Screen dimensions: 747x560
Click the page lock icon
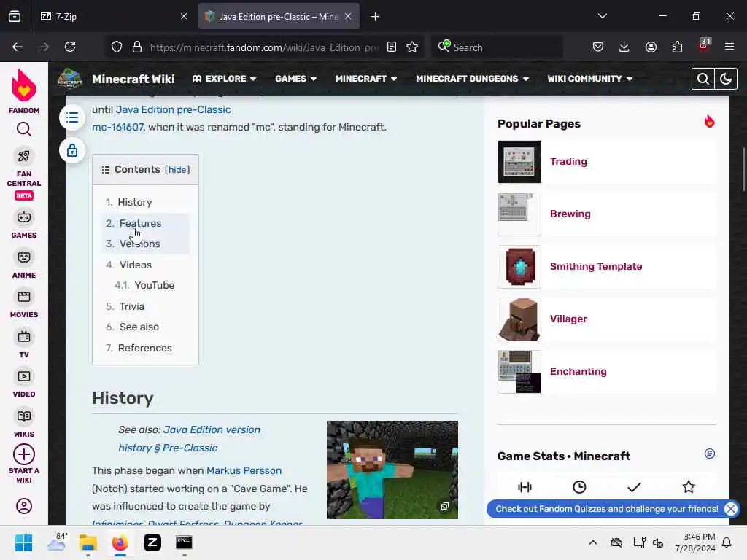click(x=72, y=150)
